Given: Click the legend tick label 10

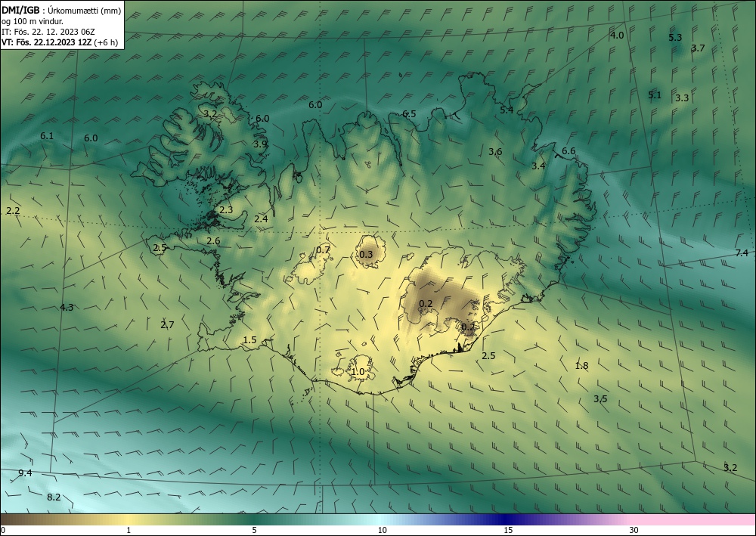Looking at the screenshot, I should [382, 530].
